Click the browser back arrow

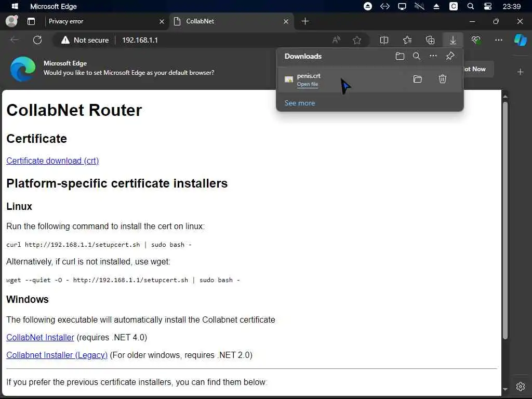[15, 40]
